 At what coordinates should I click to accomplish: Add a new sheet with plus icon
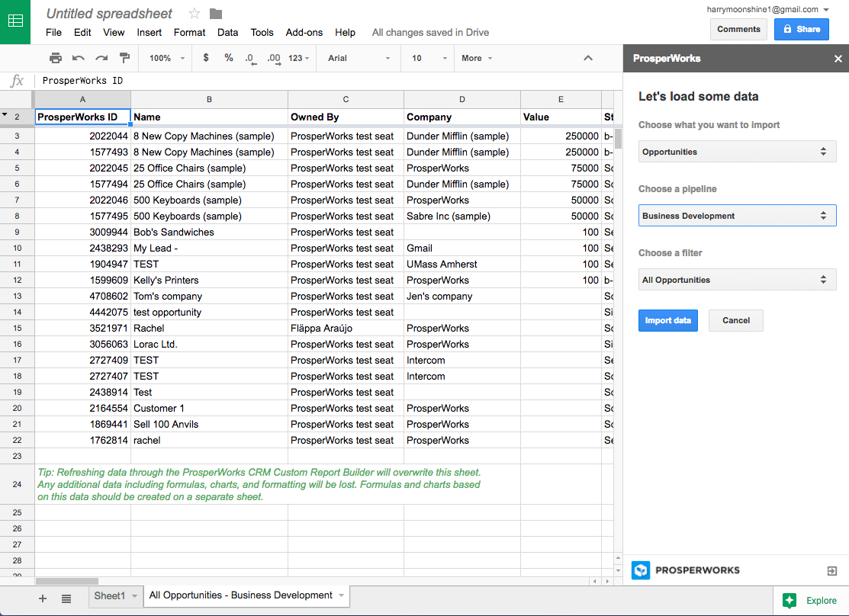43,598
